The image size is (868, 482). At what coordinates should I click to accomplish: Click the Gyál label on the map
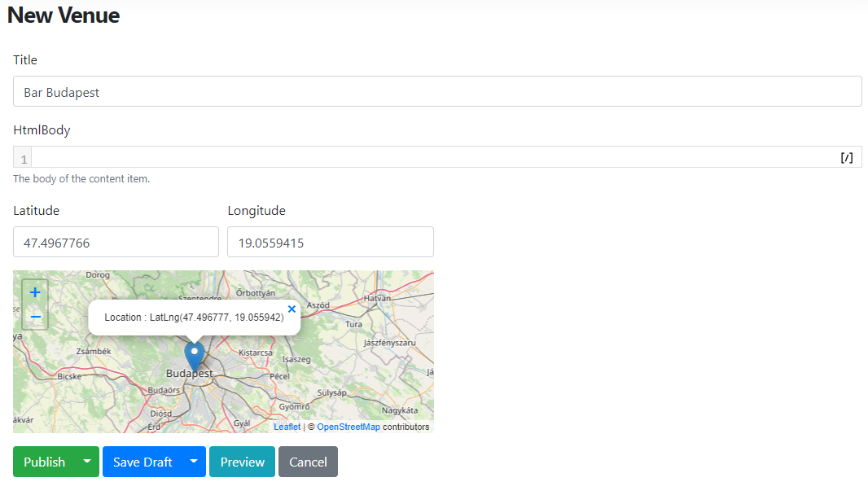(x=242, y=423)
